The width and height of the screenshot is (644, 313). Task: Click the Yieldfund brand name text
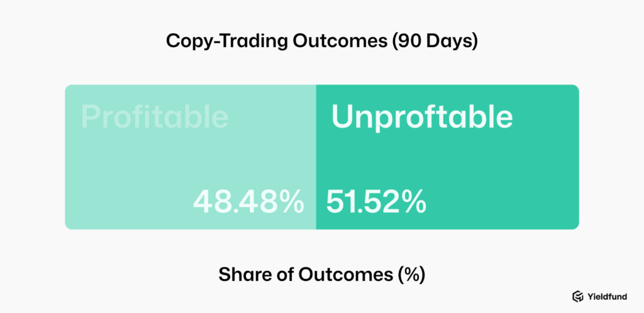(608, 297)
